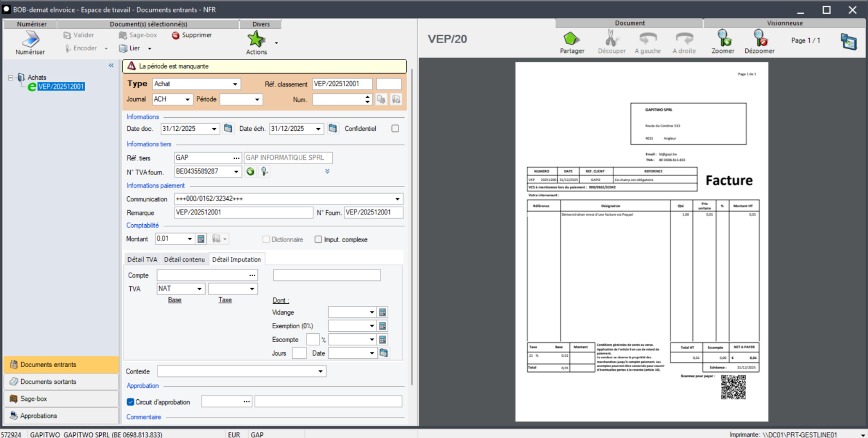Open the Documents sortants section

click(x=48, y=382)
